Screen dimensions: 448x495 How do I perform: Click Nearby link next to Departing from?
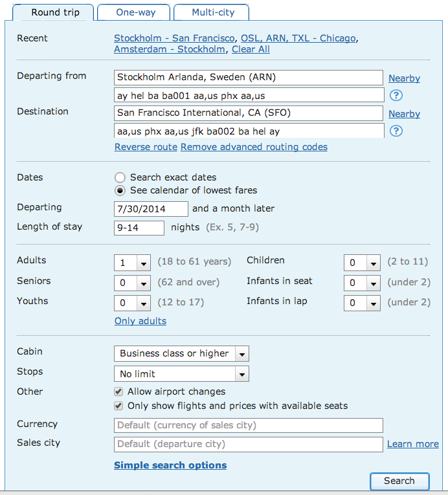pyautogui.click(x=404, y=78)
